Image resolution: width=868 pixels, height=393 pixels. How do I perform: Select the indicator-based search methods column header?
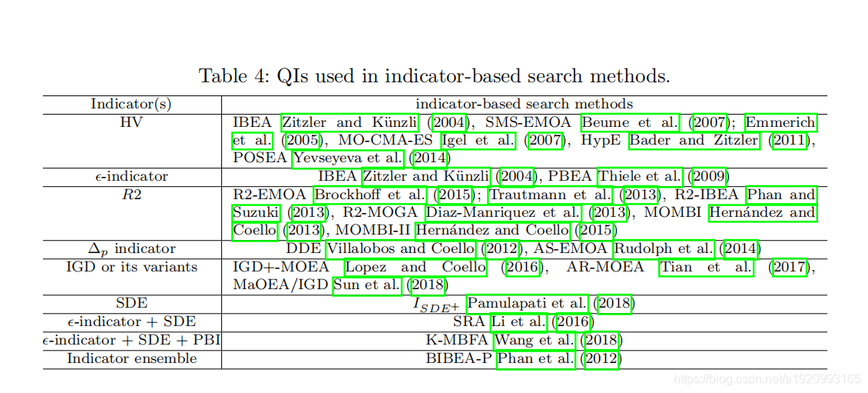coord(524,104)
